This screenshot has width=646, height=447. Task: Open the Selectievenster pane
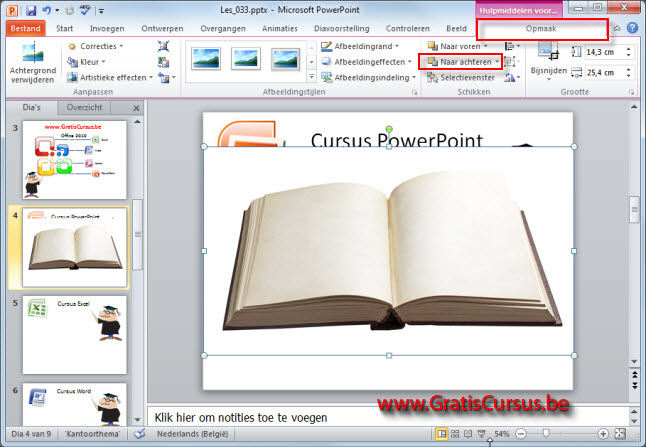point(461,77)
